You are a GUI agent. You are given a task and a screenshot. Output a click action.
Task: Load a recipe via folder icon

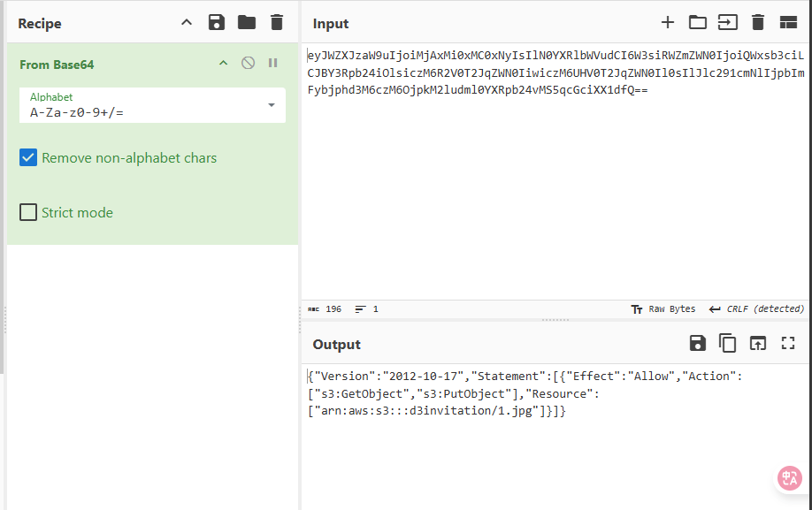[x=247, y=23]
